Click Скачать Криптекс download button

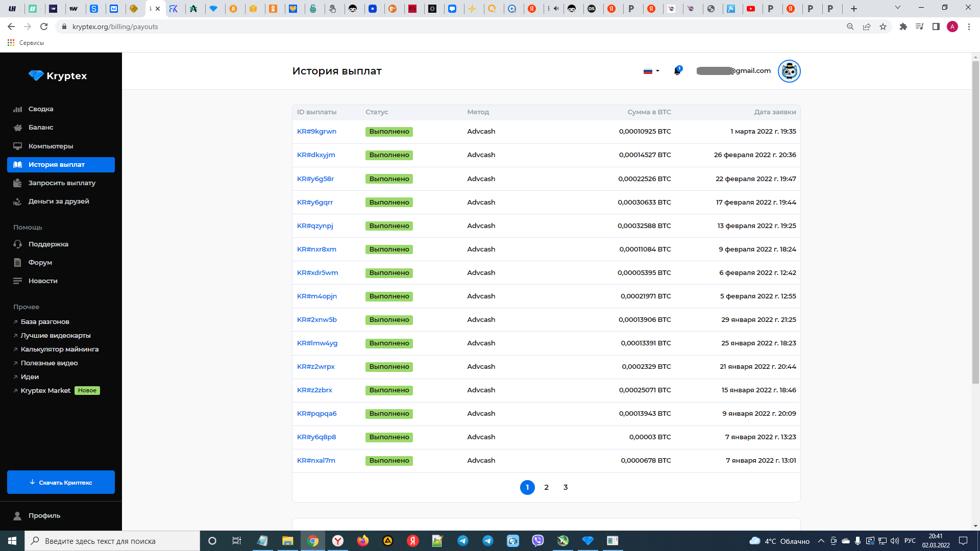point(61,482)
